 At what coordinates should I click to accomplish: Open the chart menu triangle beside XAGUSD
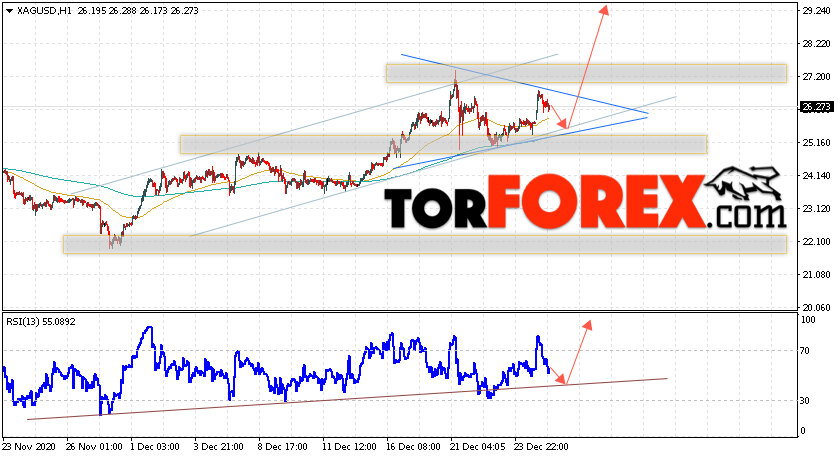pyautogui.click(x=9, y=11)
